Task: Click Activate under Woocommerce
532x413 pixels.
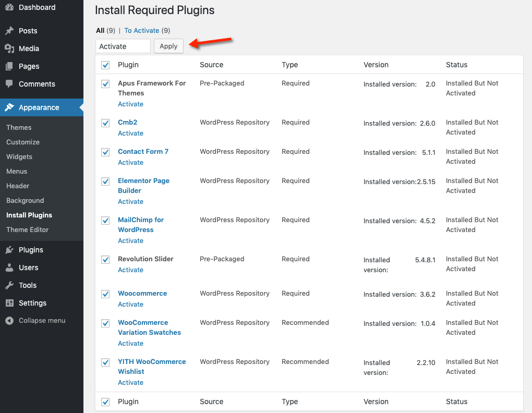Action: (x=130, y=304)
